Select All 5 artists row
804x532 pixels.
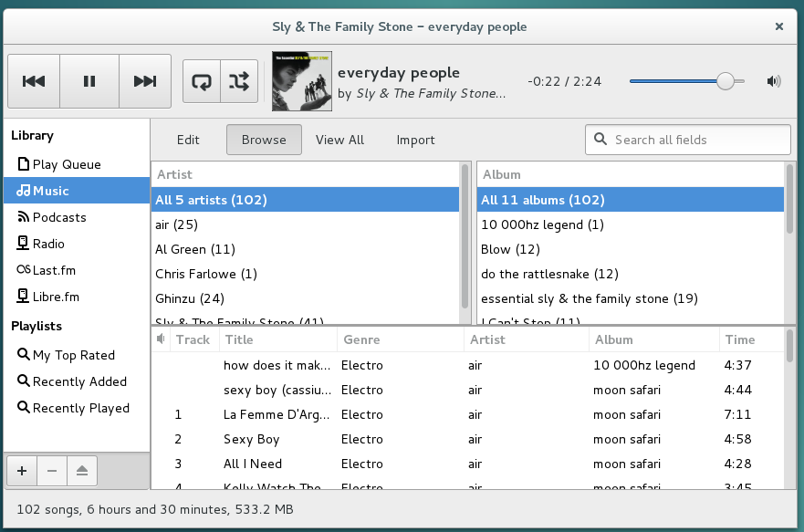coord(305,200)
